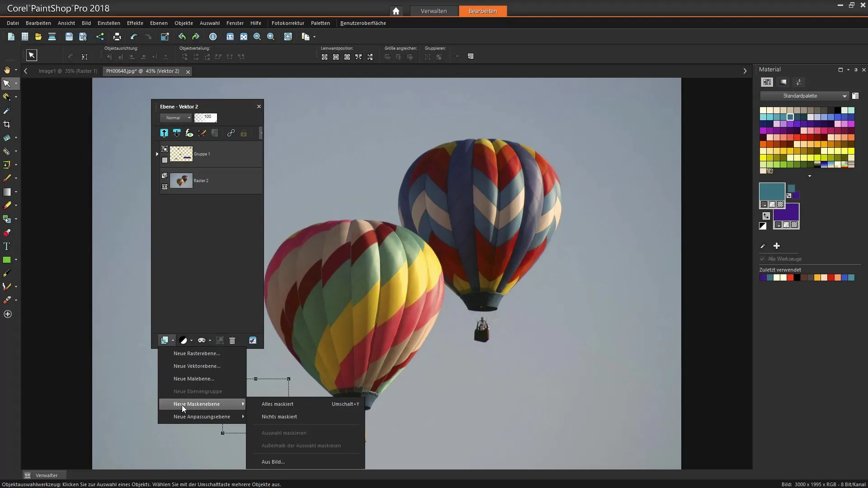Image resolution: width=868 pixels, height=488 pixels.
Task: Switch to the Verwalten tab
Action: click(434, 11)
